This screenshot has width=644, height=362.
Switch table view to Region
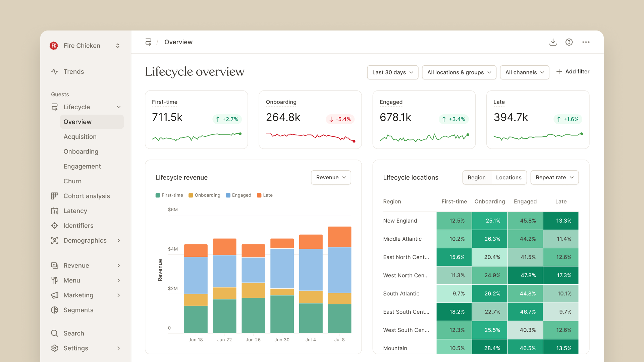(x=476, y=178)
